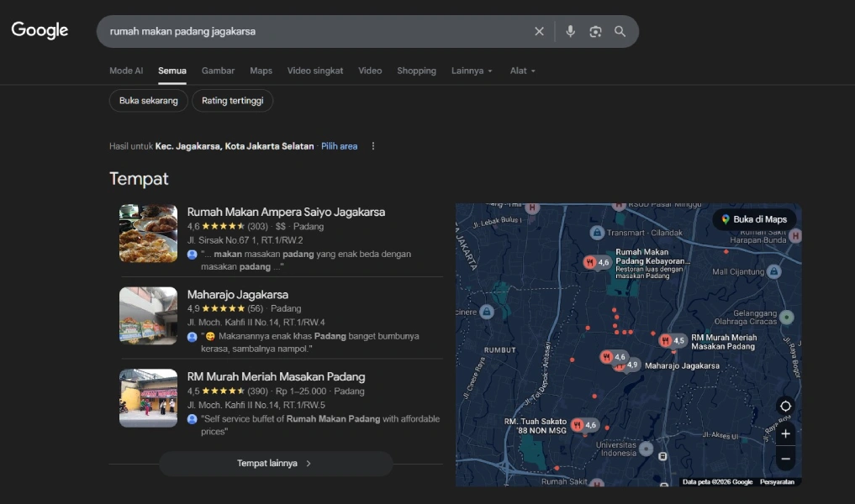The image size is (855, 504).
Task: Click the Mall Cijantung shopping marker
Action: (773, 271)
